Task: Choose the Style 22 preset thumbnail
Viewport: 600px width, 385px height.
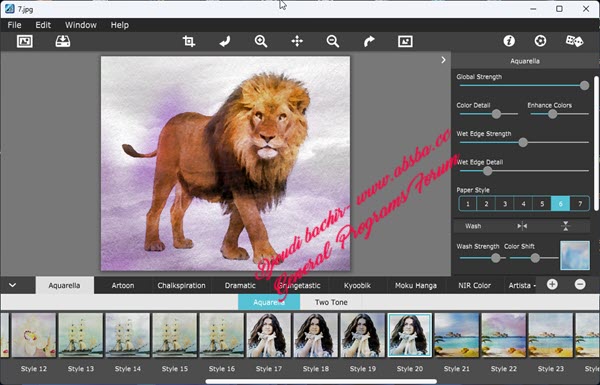Action: pyautogui.click(x=504, y=335)
